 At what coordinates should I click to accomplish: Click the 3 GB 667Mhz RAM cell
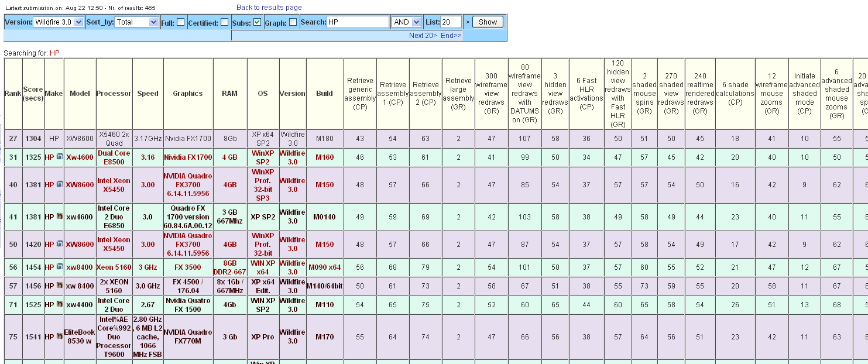click(230, 217)
